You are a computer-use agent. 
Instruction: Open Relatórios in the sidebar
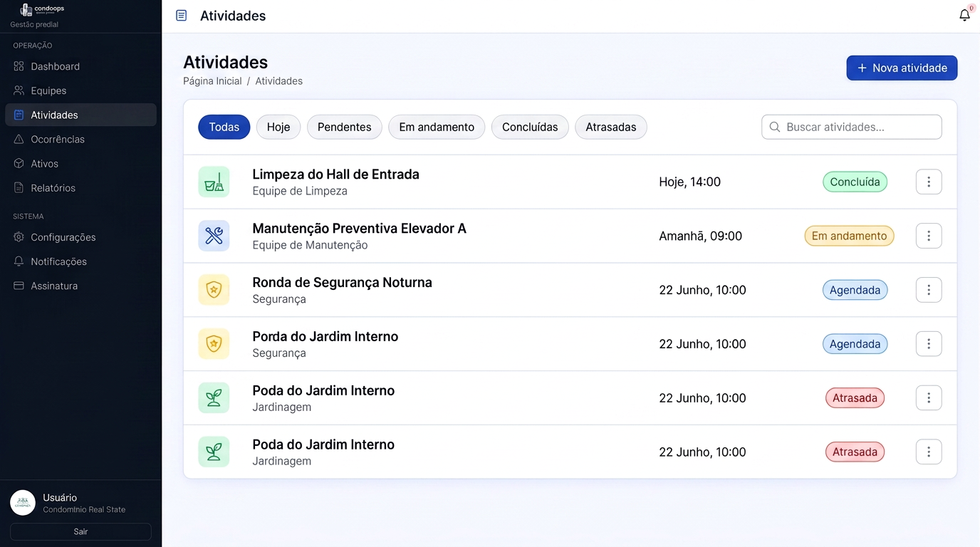tap(80, 187)
